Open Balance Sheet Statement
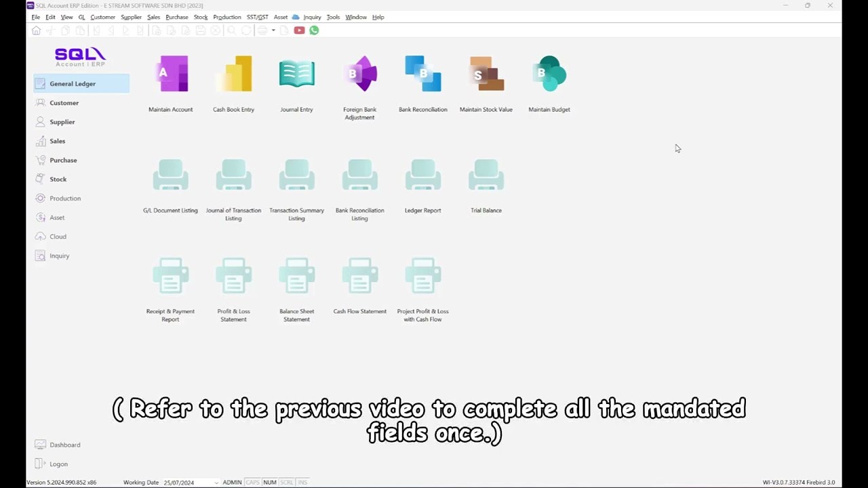This screenshot has height=488, width=868. 296,276
